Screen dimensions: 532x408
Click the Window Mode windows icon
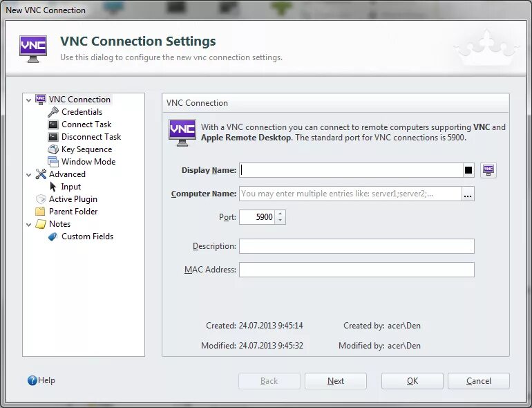click(53, 162)
